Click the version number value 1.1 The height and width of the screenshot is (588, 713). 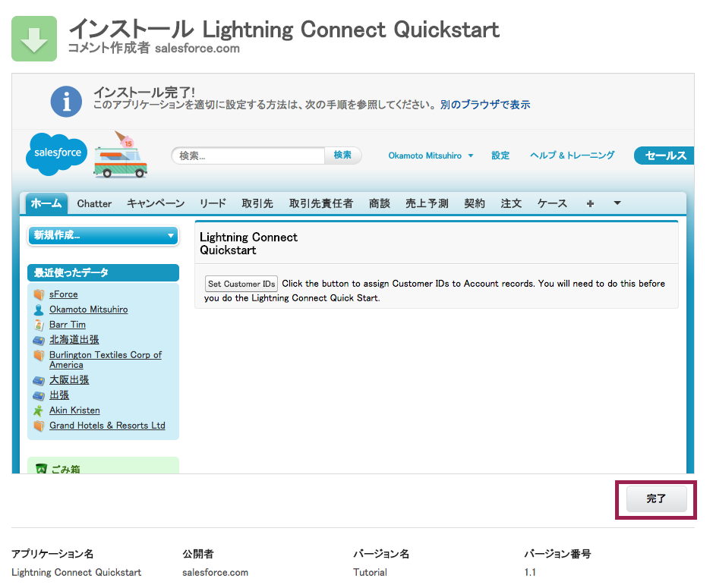pyautogui.click(x=530, y=573)
